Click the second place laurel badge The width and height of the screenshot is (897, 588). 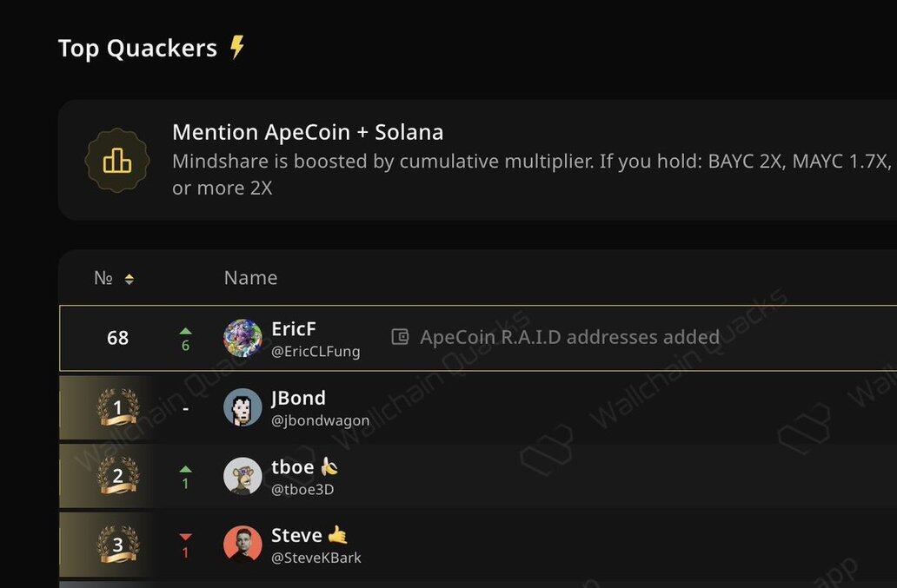tap(118, 475)
